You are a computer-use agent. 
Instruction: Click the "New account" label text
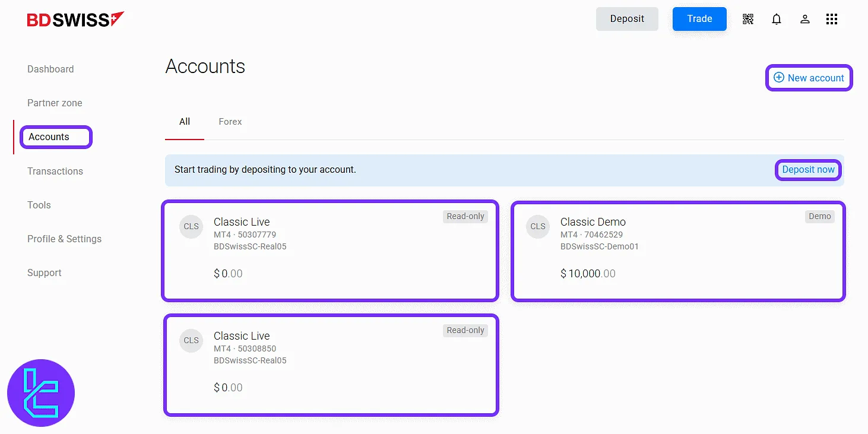(816, 78)
